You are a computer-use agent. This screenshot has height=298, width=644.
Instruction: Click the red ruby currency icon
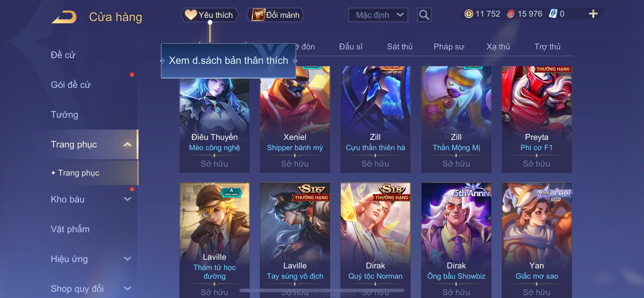(511, 14)
